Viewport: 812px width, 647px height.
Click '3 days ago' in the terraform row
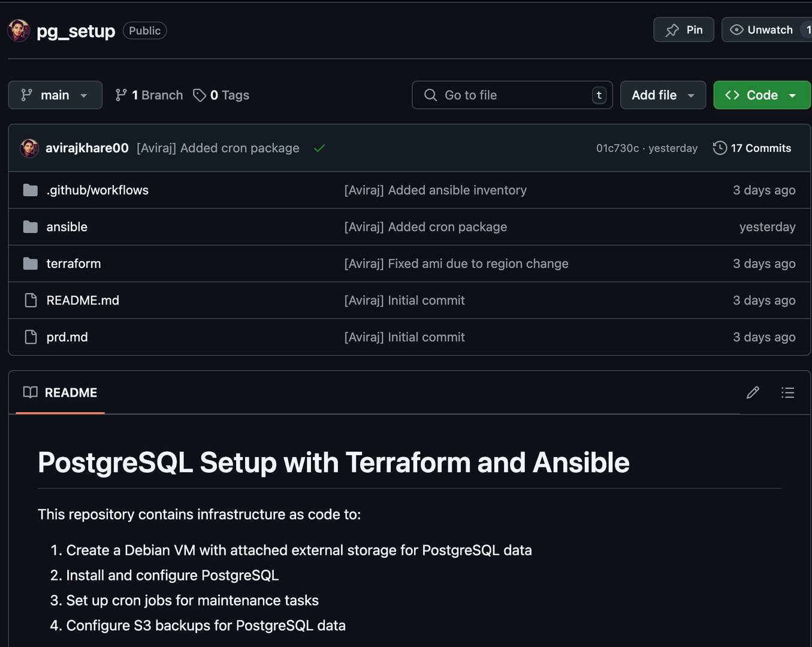tap(764, 264)
